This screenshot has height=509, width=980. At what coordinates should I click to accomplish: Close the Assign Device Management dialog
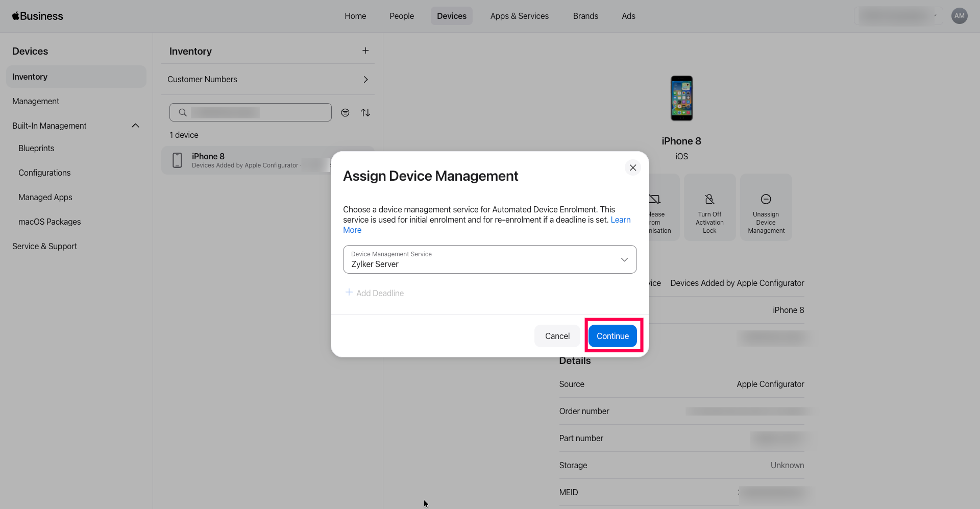coord(633,167)
